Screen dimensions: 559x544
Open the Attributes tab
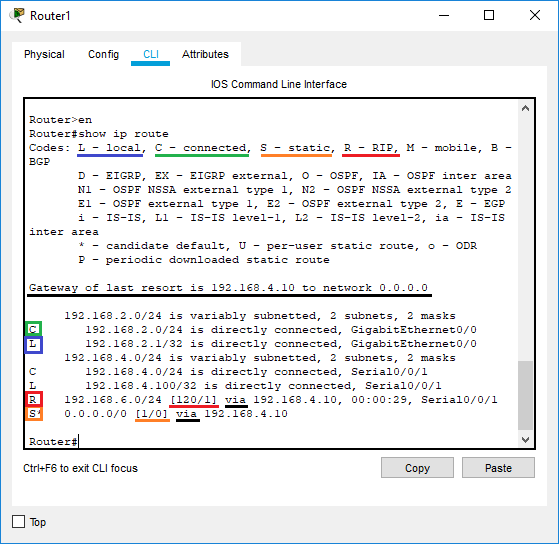tap(205, 54)
